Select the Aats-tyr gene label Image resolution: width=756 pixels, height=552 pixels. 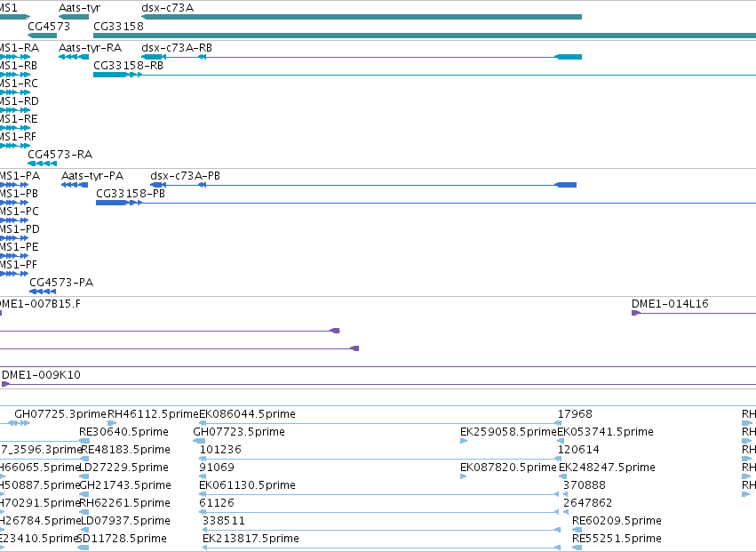[79, 8]
